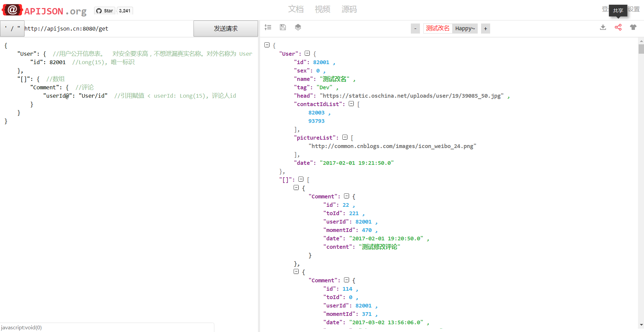This screenshot has width=644, height=332.
Task: Click the scrollbar down arrow
Action: click(641, 325)
